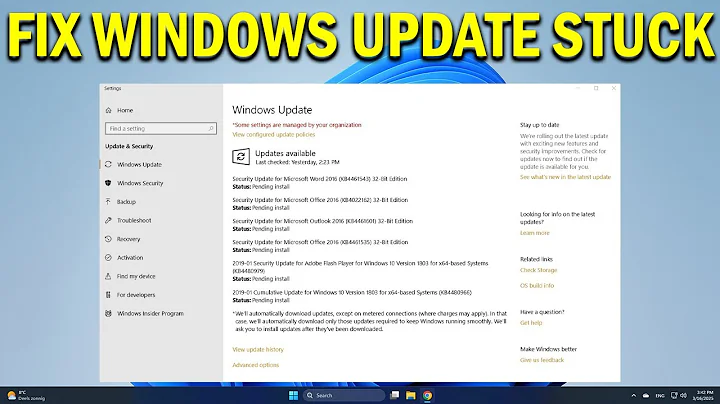The image size is (720, 404).
Task: Maximize the Settings window
Action: click(596, 88)
